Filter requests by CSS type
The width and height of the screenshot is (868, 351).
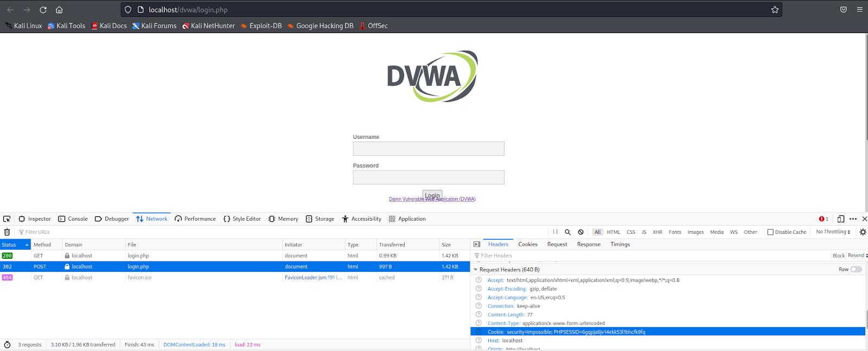631,232
